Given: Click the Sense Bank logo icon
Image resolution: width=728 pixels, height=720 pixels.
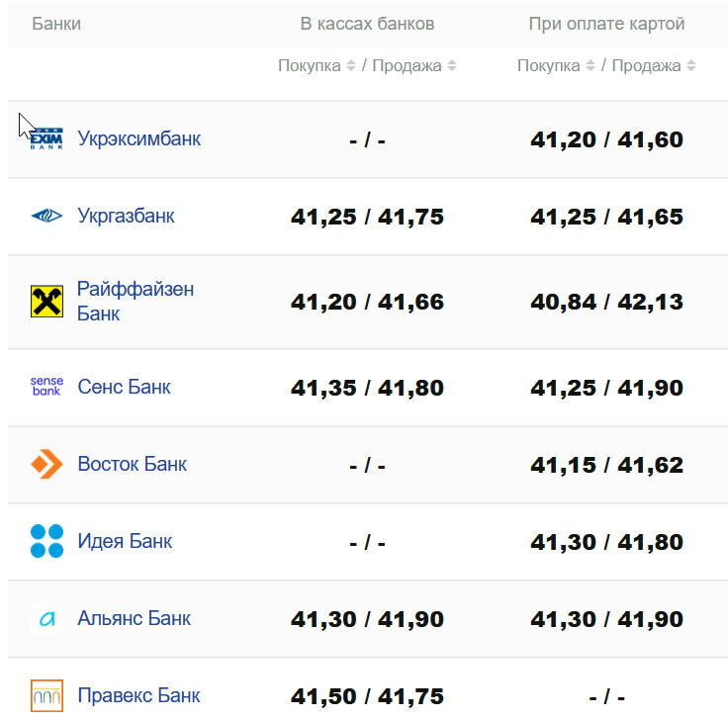Looking at the screenshot, I should (x=46, y=387).
